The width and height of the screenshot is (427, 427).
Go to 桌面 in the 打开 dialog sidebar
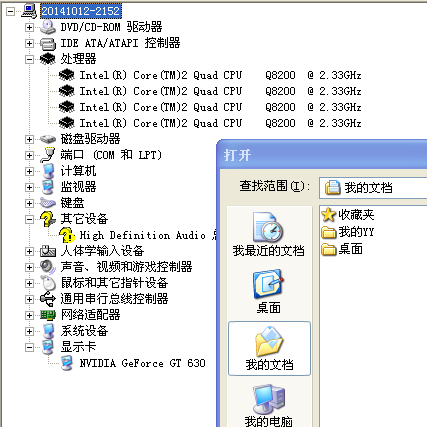[x=269, y=291]
